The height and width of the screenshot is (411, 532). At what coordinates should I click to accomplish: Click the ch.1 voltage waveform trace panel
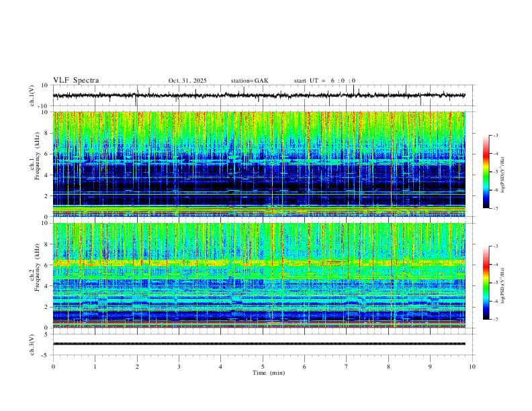[x=263, y=95]
